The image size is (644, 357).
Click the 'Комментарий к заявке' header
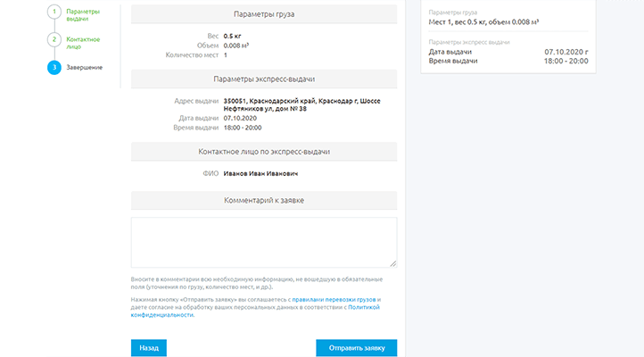[x=263, y=200]
